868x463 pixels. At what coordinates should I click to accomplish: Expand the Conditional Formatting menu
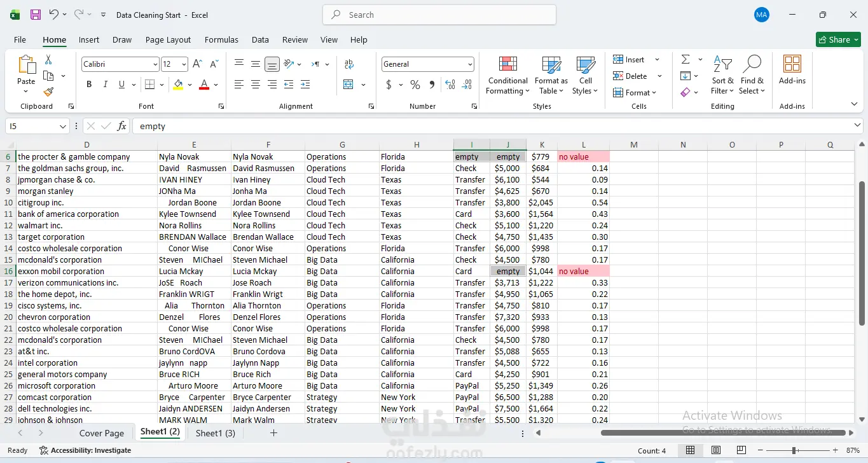(x=507, y=76)
